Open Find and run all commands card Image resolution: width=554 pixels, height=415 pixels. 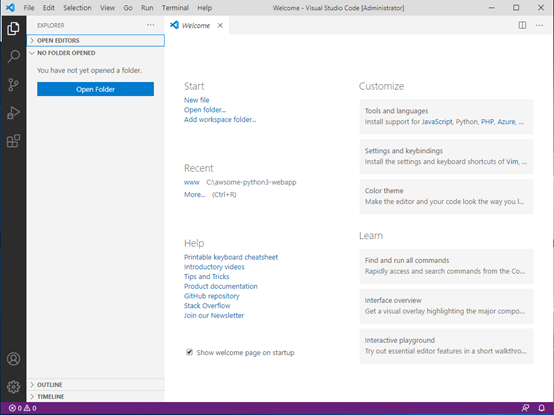[446, 266]
